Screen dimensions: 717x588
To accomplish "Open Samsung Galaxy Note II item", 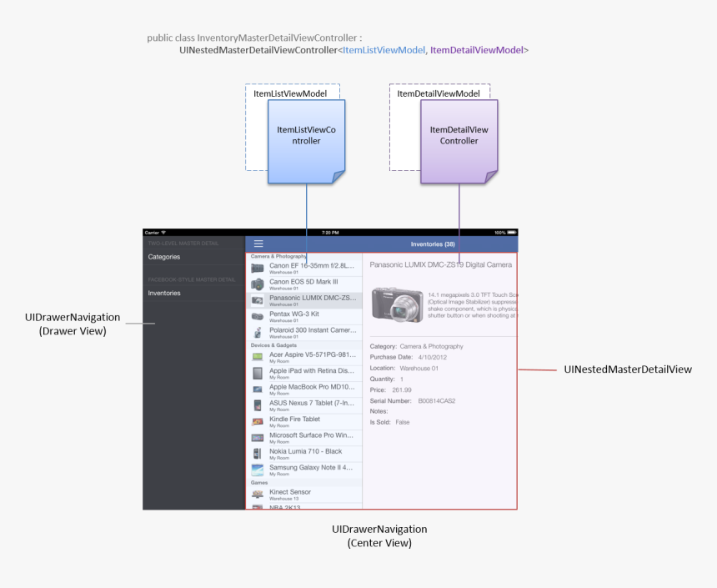I will pos(304,470).
